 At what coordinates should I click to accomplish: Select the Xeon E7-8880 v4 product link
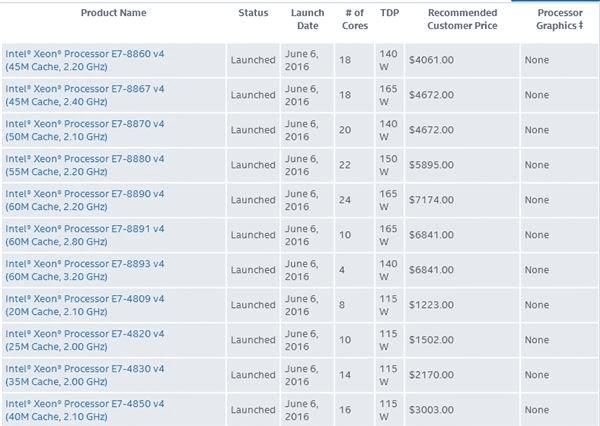[83, 158]
